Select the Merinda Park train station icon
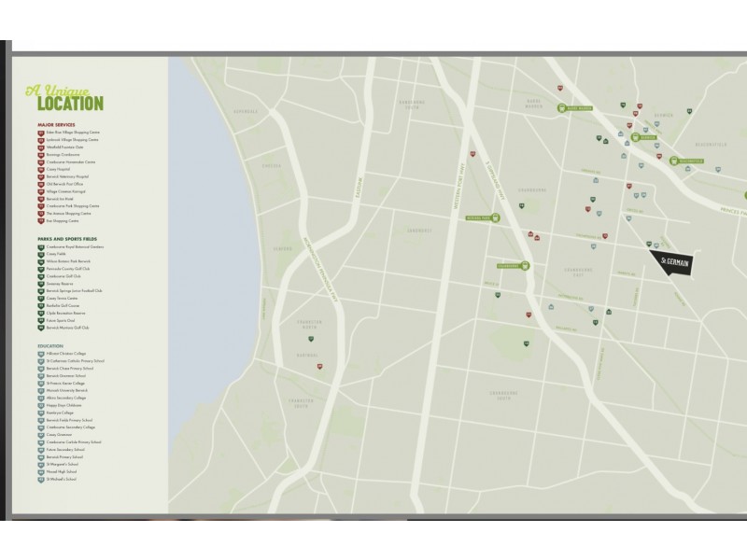The width and height of the screenshot is (747, 560). click(496, 217)
